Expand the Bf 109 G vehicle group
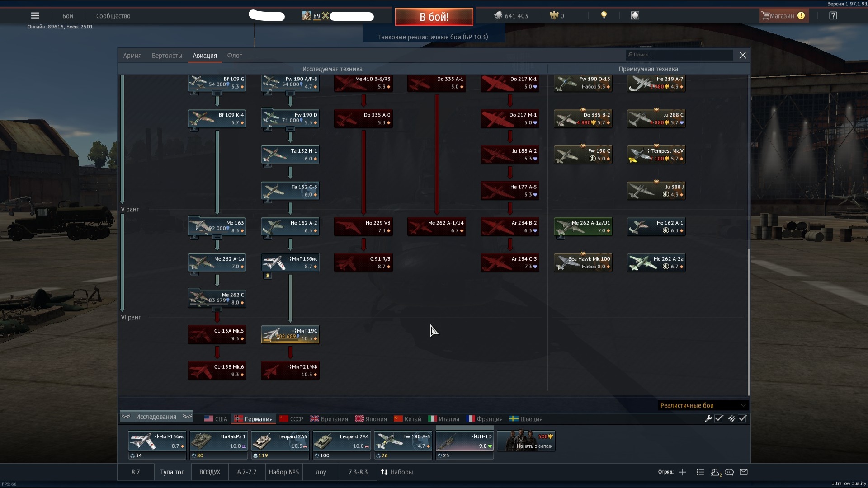This screenshot has width=868, height=488. pos(217,93)
